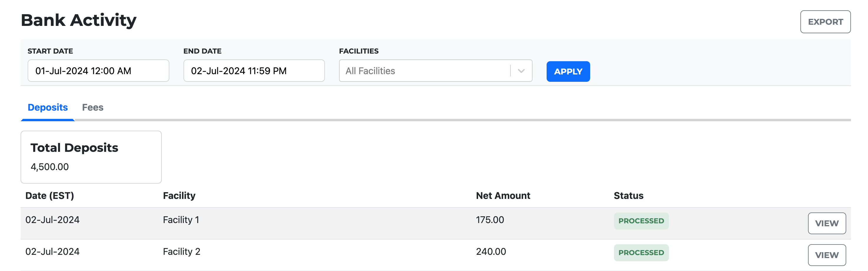Focus the Start Date field
The width and height of the screenshot is (868, 271).
[99, 71]
